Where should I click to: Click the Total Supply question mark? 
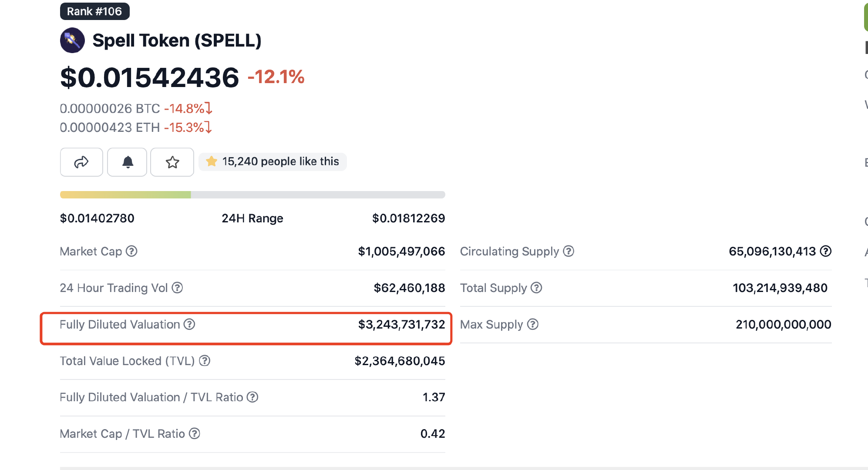pos(536,288)
